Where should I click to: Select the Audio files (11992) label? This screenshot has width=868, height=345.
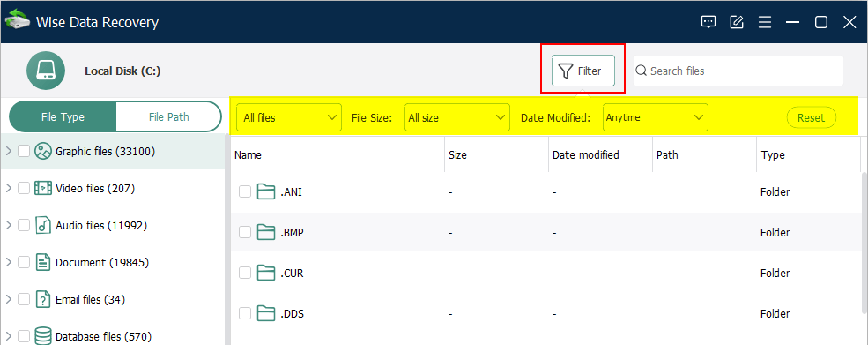click(x=100, y=225)
